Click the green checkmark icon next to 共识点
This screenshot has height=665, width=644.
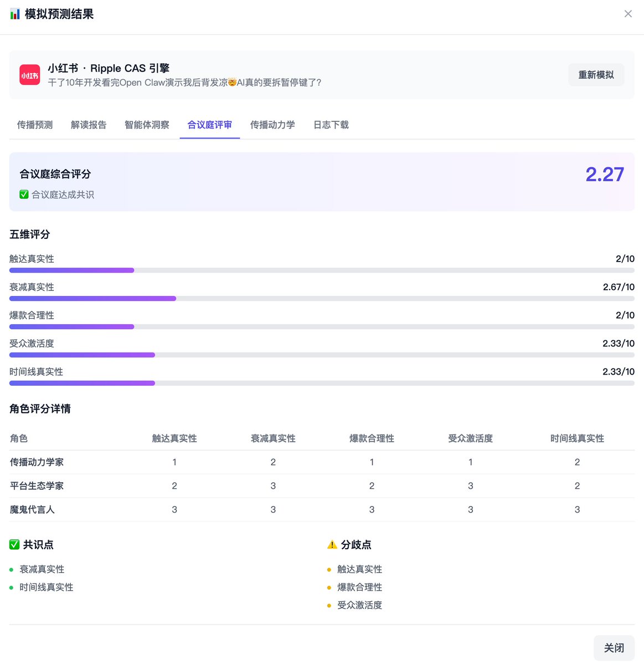tap(14, 545)
